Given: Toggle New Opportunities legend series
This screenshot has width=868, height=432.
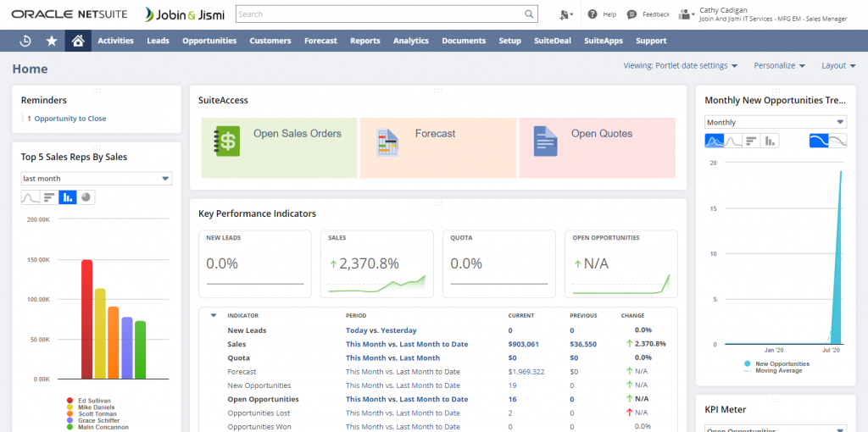Looking at the screenshot, I should (x=776, y=364).
